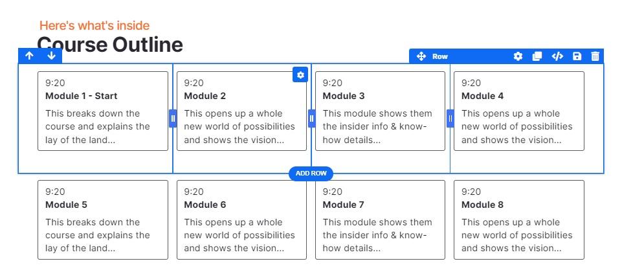Click the Module 3 title text

coord(344,96)
